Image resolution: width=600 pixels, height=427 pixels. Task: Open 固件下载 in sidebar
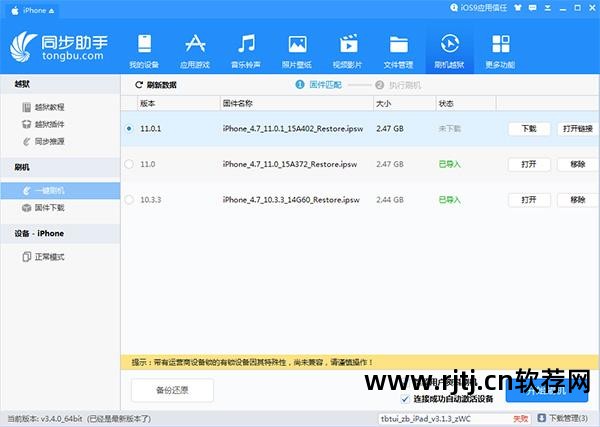[43, 207]
